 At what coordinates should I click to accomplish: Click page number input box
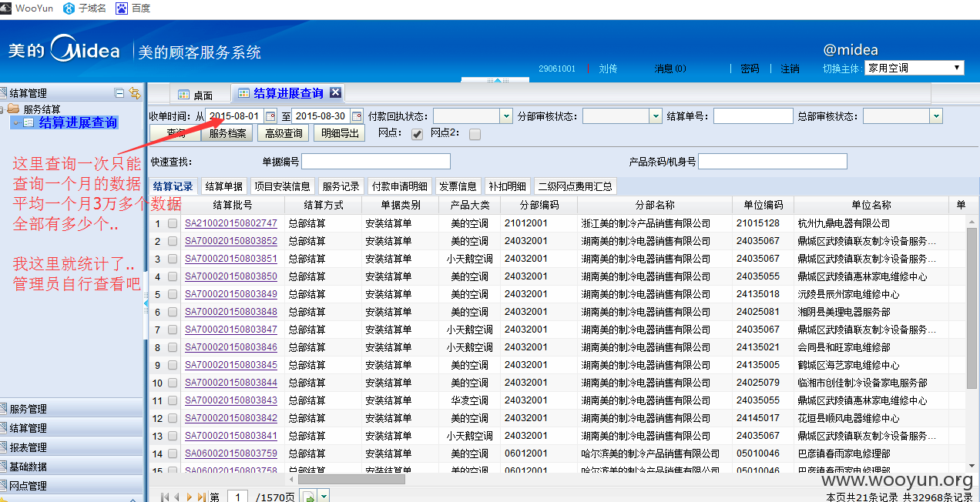click(237, 497)
